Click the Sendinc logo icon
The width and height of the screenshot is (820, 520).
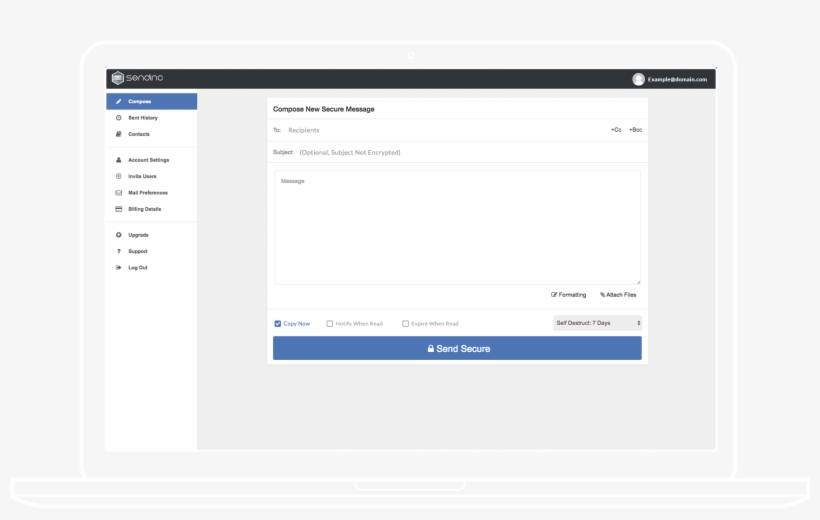point(118,78)
